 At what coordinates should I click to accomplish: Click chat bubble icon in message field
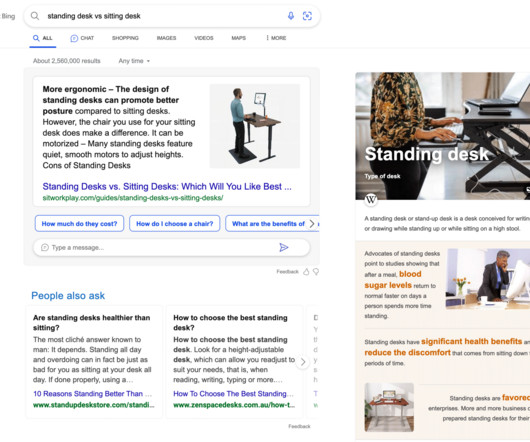(x=45, y=248)
